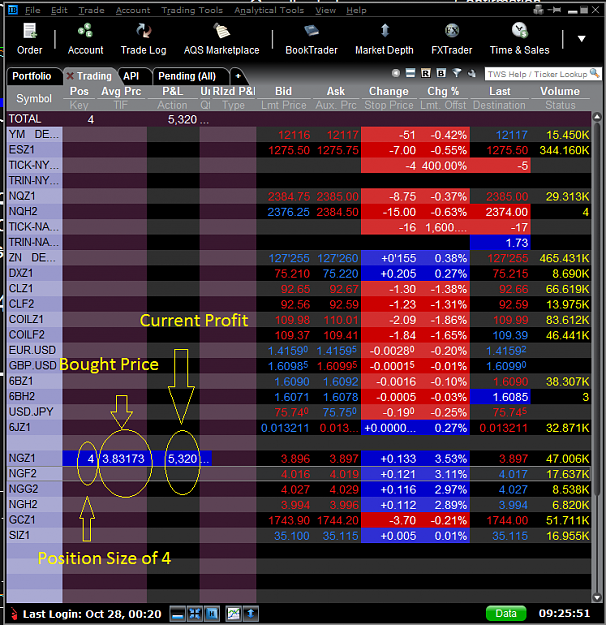Screen dimensions: 606x625
Task: Switch to the API tab
Action: click(x=131, y=76)
